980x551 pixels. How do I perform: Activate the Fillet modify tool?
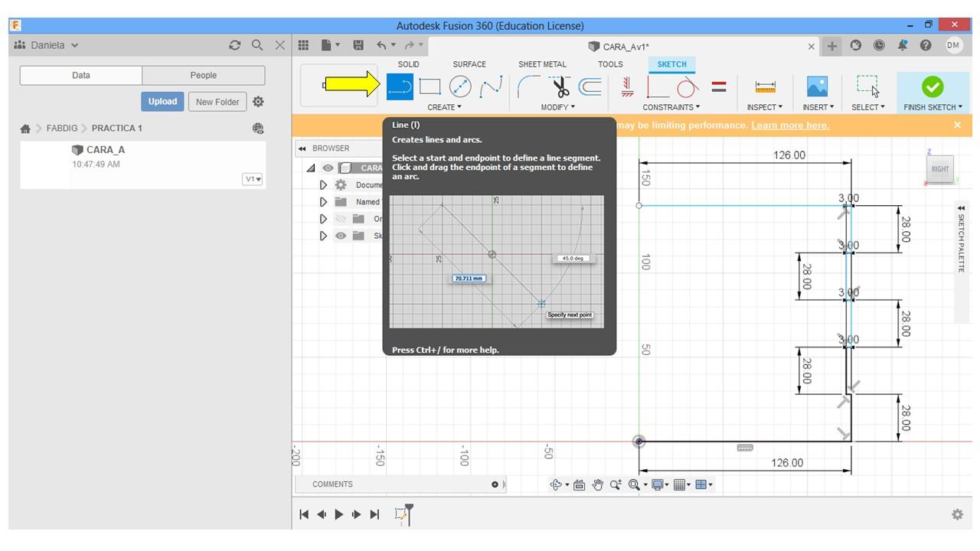530,86
